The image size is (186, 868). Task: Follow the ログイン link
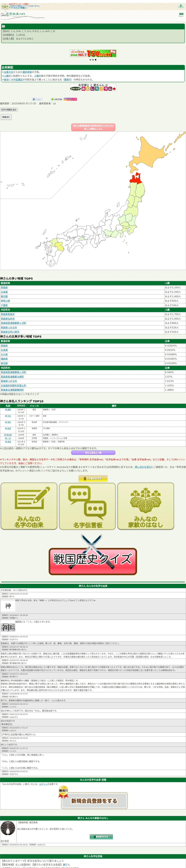click(43, 784)
